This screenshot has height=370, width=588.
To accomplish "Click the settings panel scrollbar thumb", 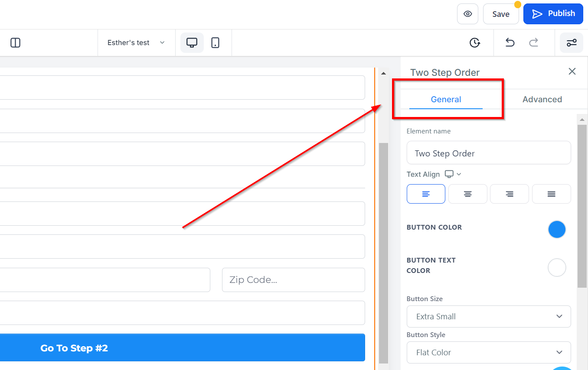I will tap(582, 206).
